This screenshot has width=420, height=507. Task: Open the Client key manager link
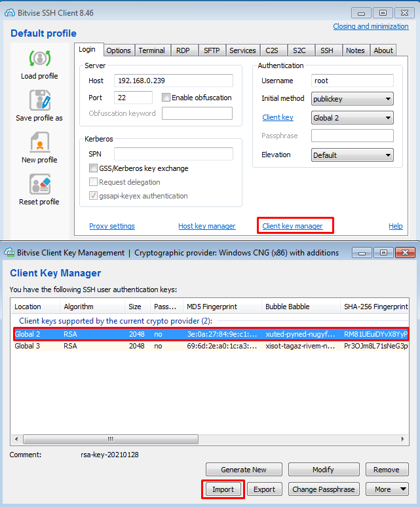pos(292,226)
